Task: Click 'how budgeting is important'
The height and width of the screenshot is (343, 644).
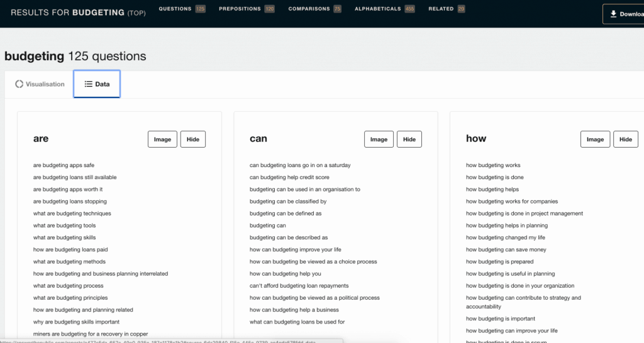Action: 500,318
